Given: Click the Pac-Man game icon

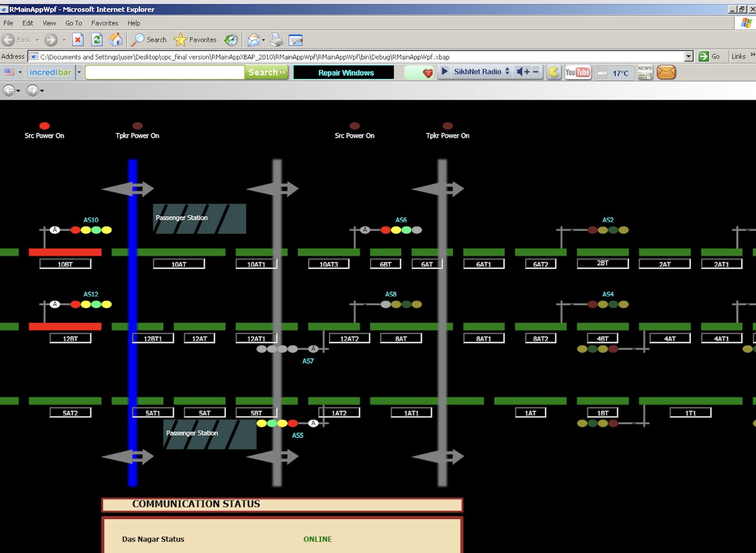Looking at the screenshot, I should tap(554, 72).
